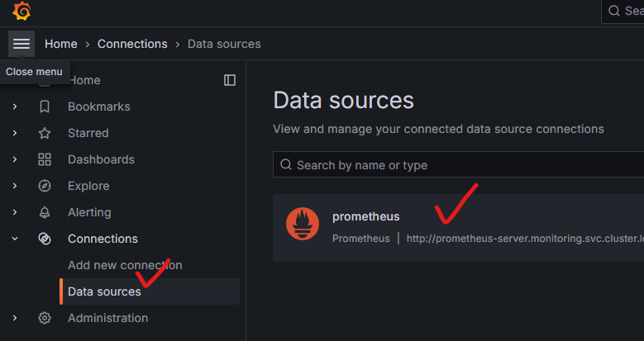The image size is (644, 341).
Task: Select Add new connection submenu item
Action: pyautogui.click(x=125, y=265)
